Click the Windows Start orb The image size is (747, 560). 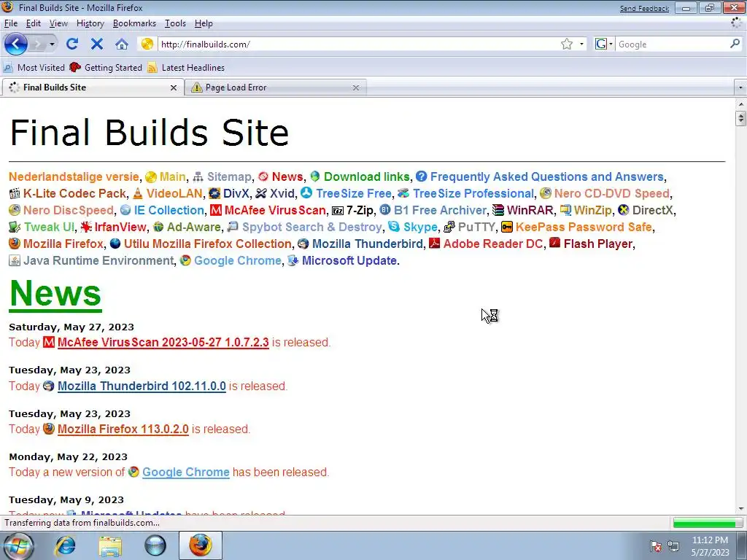coord(20,545)
